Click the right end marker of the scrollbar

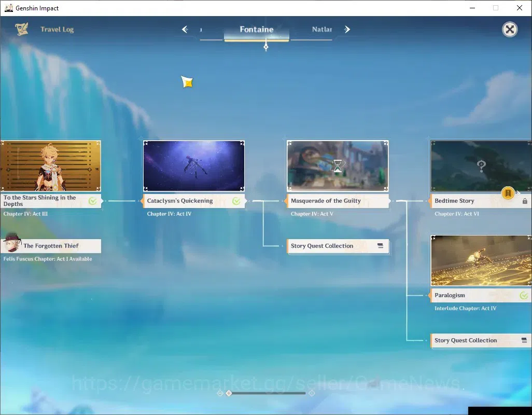[x=312, y=393]
